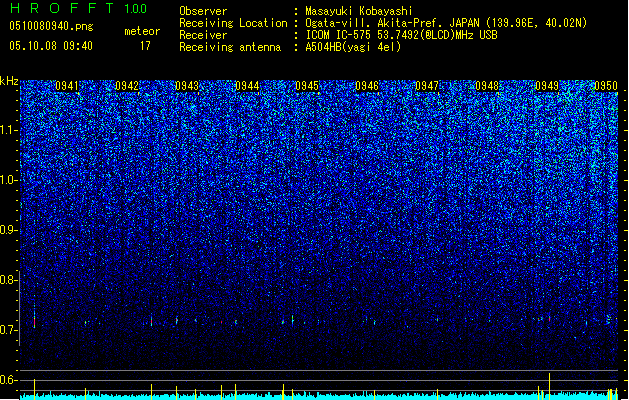This screenshot has width=629, height=400.
Task: Click the HROFFT 1.0.0 title text
Action: click(x=78, y=8)
